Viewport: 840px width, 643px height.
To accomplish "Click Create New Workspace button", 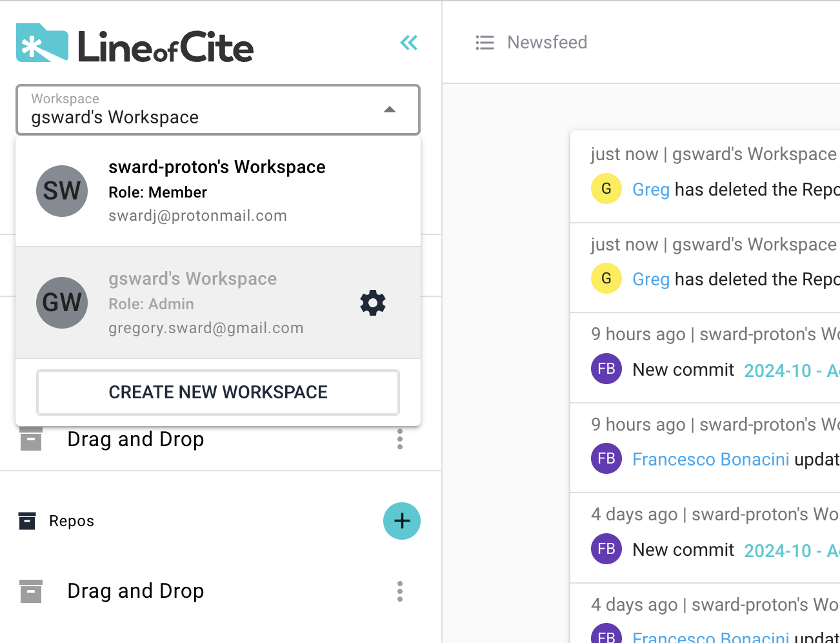I will coord(218,393).
